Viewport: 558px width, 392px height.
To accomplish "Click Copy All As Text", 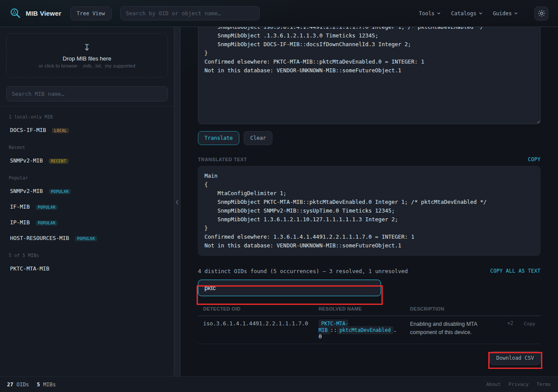I will click(515, 271).
